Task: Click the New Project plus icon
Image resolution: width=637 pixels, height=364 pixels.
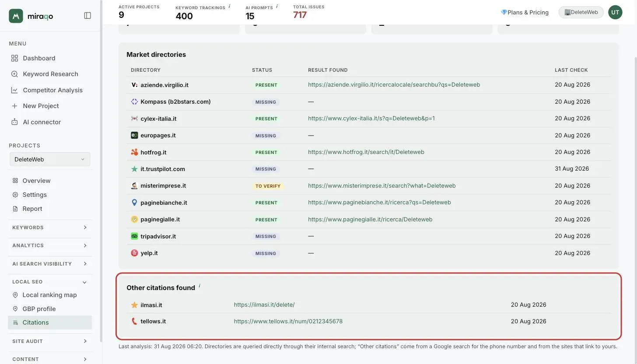Action: (x=14, y=106)
